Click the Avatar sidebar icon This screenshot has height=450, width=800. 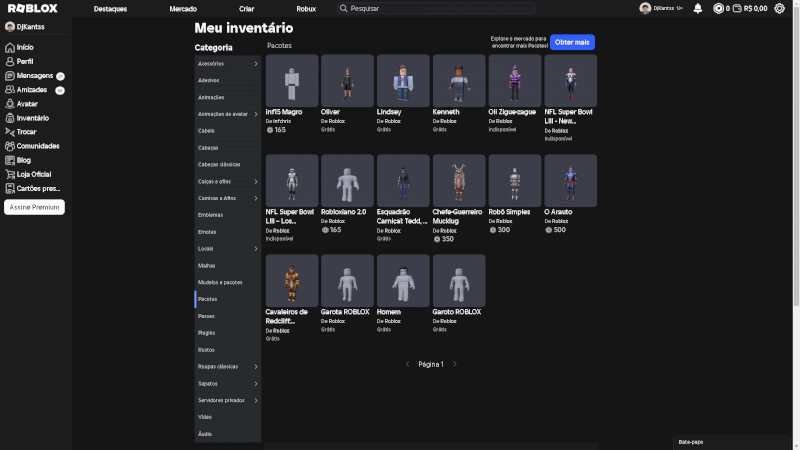10,103
